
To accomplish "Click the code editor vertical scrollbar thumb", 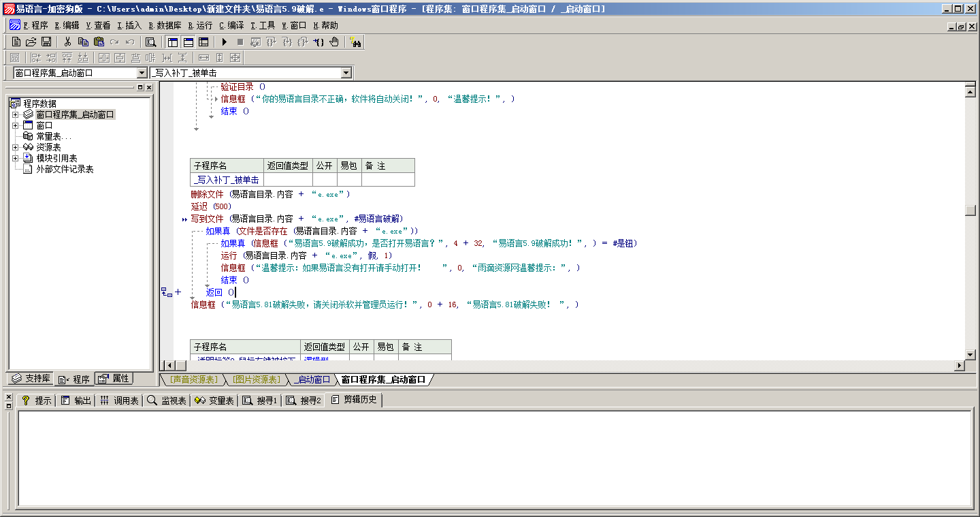I will point(970,210).
